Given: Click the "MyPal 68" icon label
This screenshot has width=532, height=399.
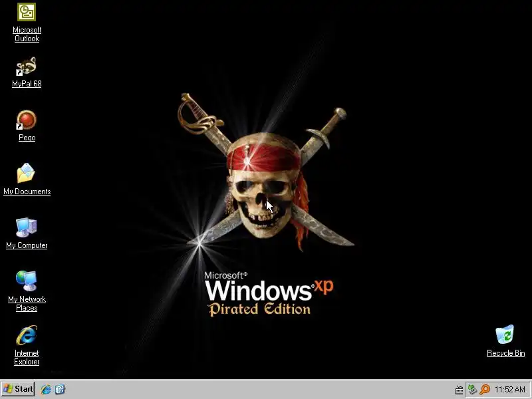Looking at the screenshot, I should 27,84.
